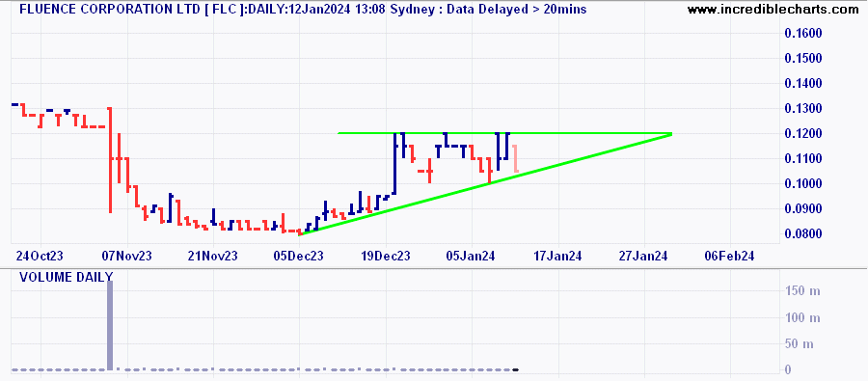Click the latest pink price bar
868x381 pixels.
516,158
